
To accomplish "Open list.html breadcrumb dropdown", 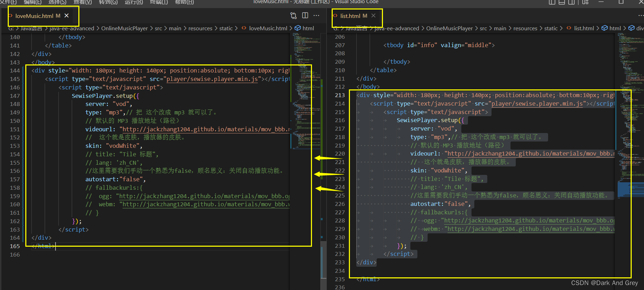I will point(584,28).
